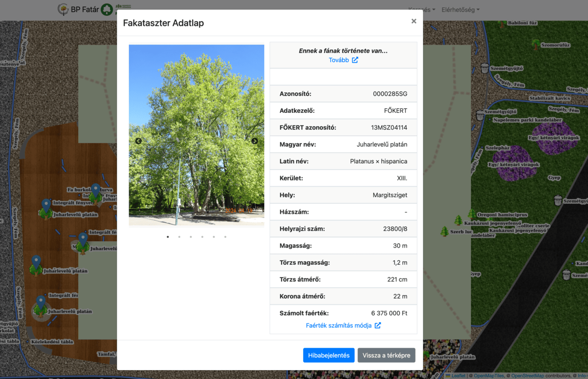The width and height of the screenshot is (588, 379).
Task: Click Vissza a térképre button
Action: click(x=386, y=355)
